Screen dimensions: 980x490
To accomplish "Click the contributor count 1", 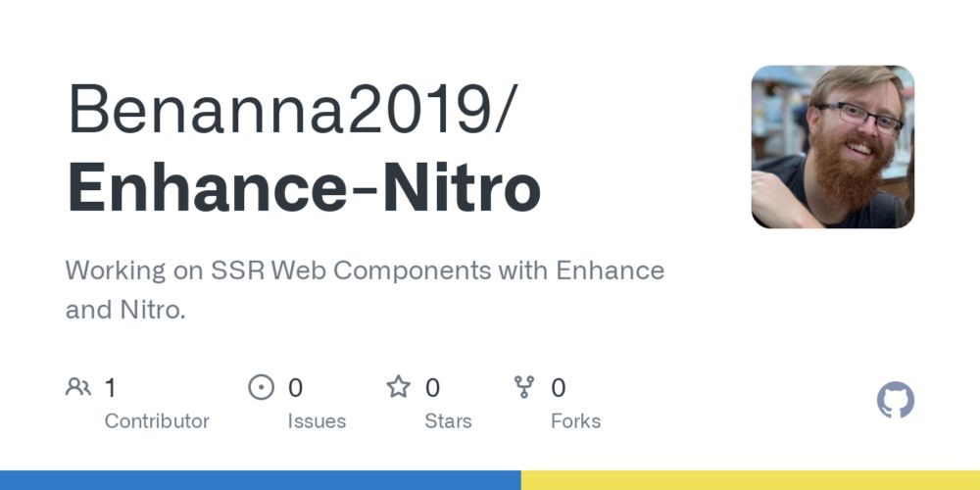I will click(110, 388).
